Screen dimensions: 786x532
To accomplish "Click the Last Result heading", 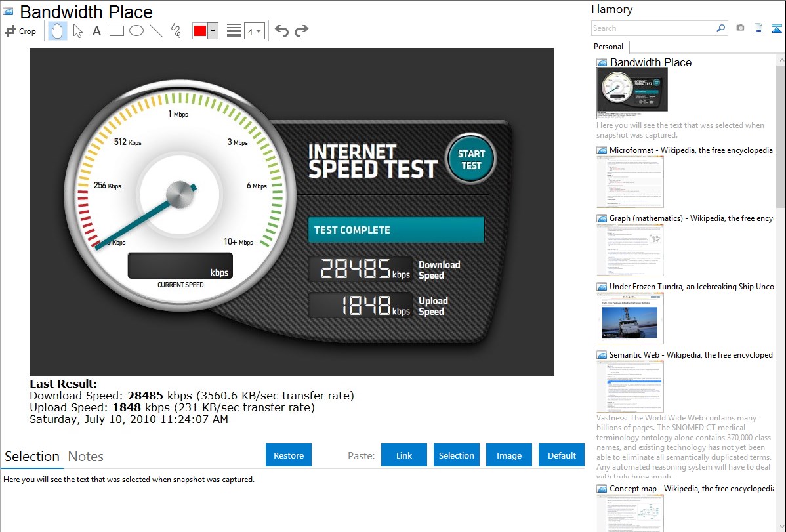I will click(x=63, y=384).
